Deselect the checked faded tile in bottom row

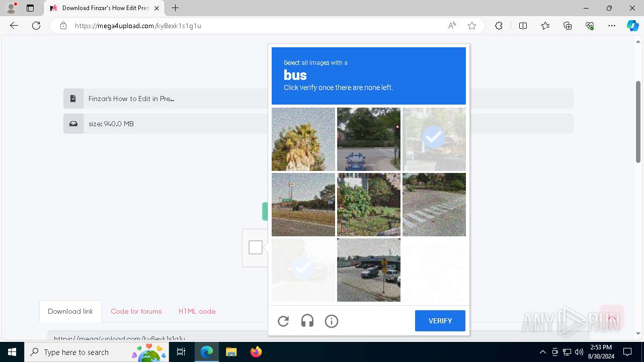click(303, 270)
